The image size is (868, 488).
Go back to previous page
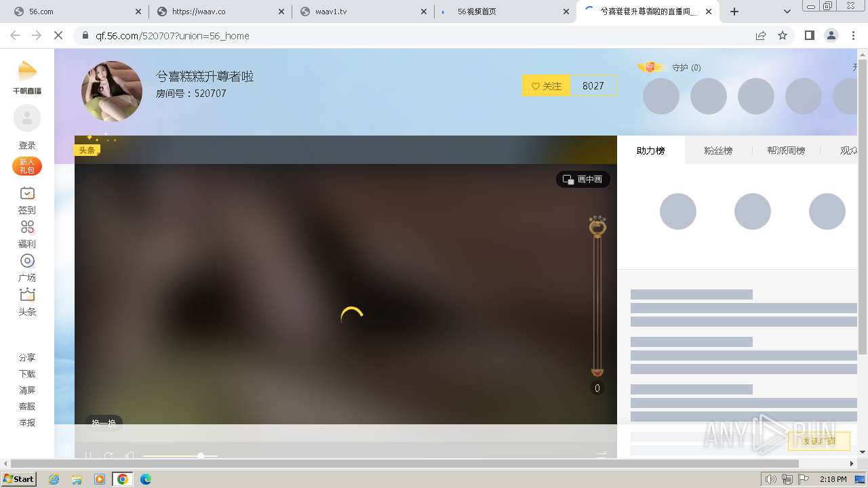[x=15, y=35]
